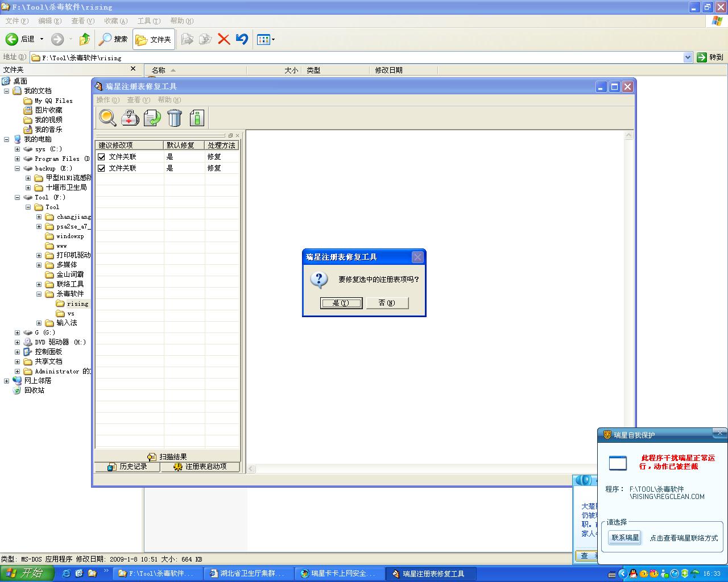Select 回收站 in the folder tree
728x582 pixels.
click(x=34, y=390)
